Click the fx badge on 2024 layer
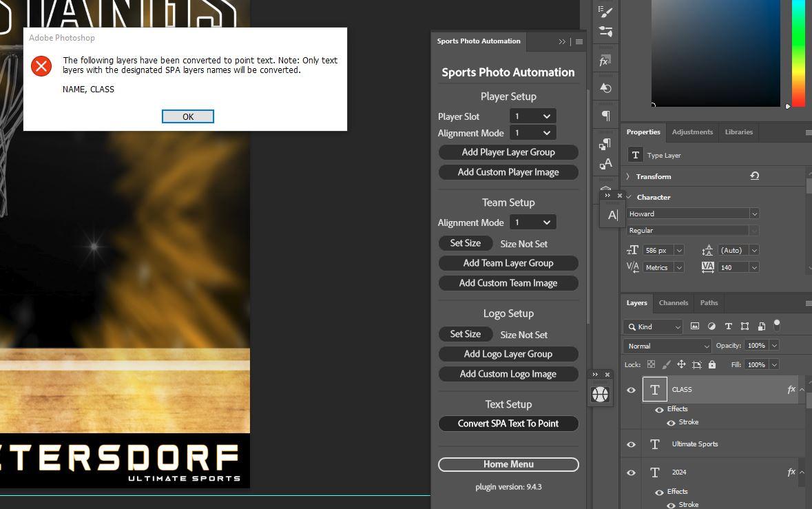This screenshot has width=812, height=509. pos(791,472)
